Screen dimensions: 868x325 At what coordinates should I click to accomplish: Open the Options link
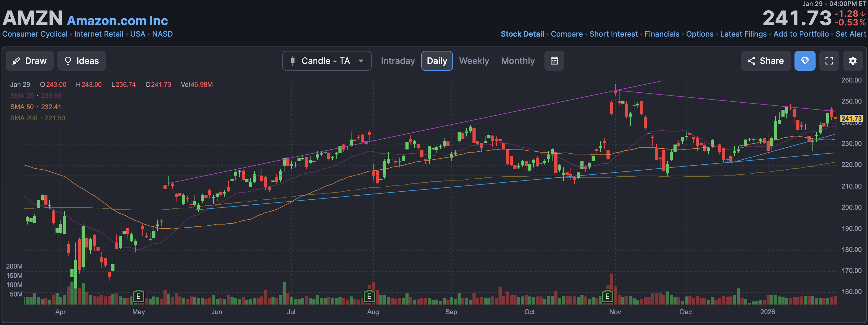[700, 34]
